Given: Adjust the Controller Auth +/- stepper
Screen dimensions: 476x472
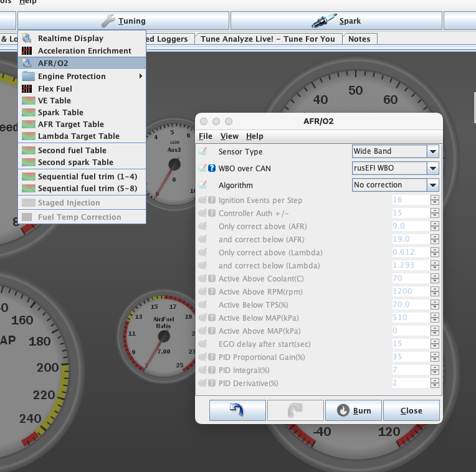Looking at the screenshot, I should (434, 212).
